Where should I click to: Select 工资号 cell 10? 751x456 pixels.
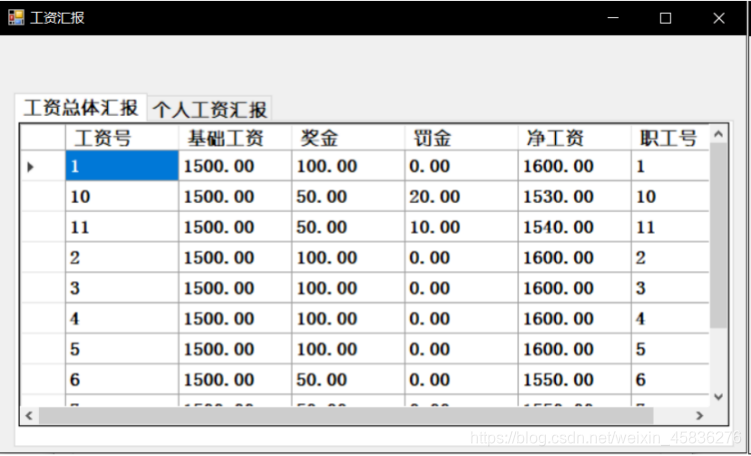pyautogui.click(x=122, y=196)
